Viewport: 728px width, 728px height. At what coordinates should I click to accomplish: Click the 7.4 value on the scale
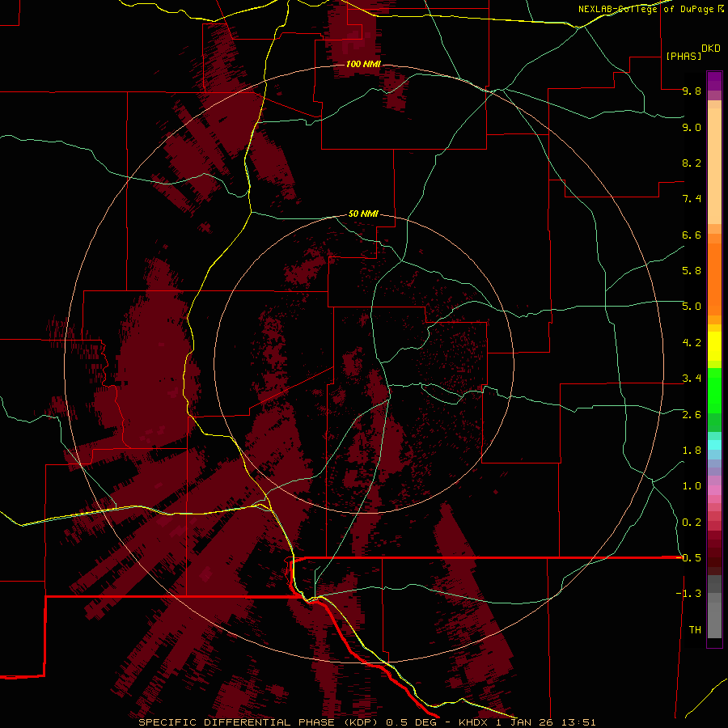(x=692, y=199)
